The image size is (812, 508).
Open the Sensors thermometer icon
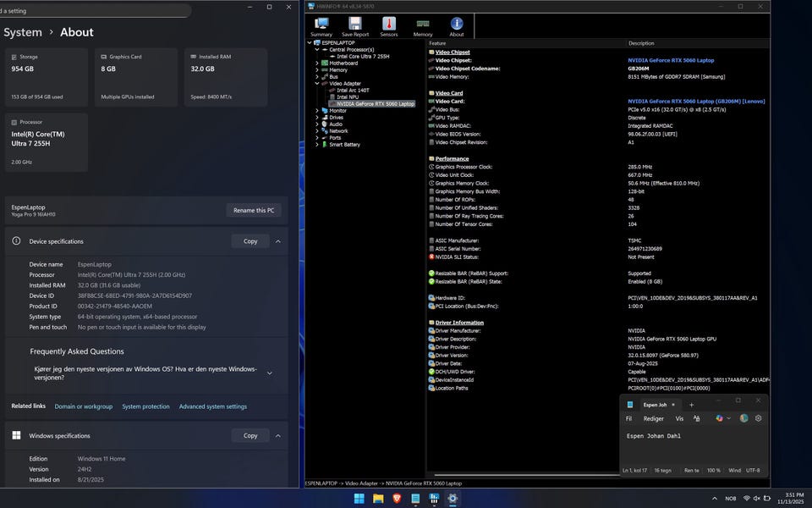click(389, 26)
